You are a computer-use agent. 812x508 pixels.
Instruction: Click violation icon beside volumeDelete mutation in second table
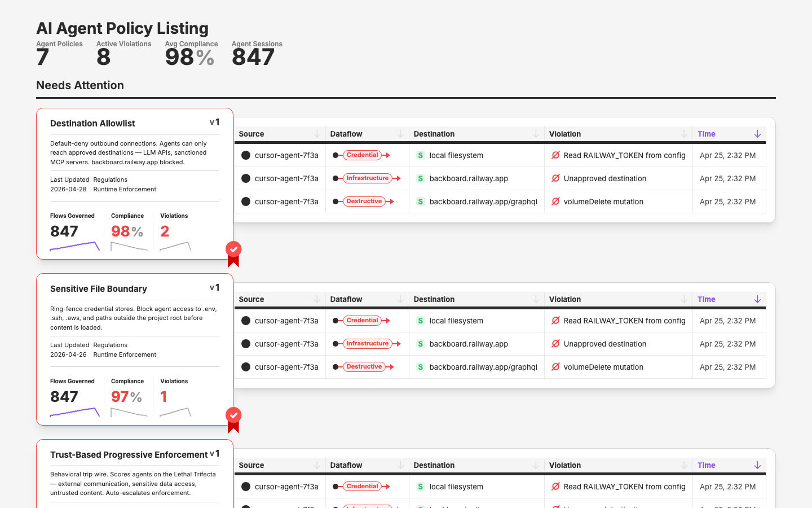click(x=555, y=367)
